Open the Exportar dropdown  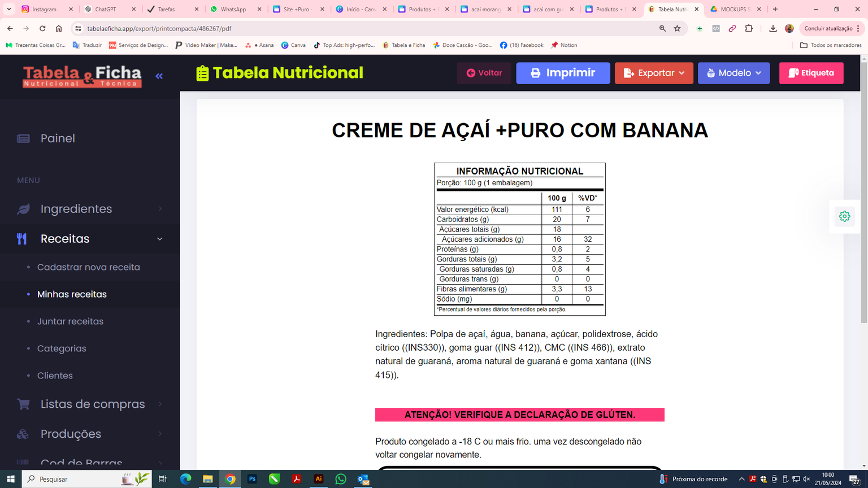pos(654,73)
